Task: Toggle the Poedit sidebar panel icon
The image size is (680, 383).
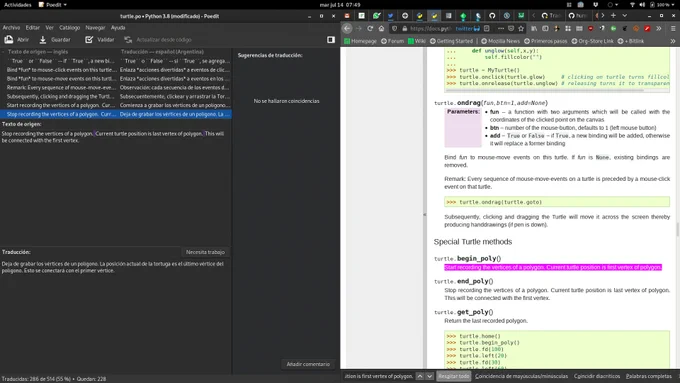Action: pos(331,39)
